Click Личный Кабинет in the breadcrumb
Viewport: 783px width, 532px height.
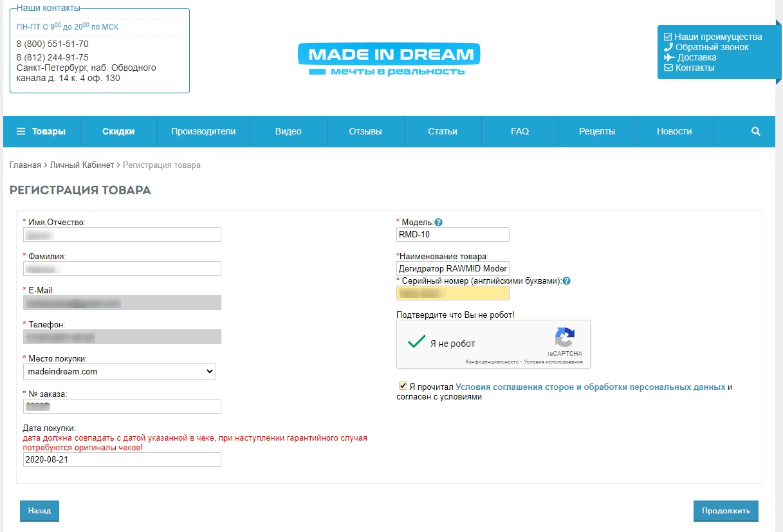[x=82, y=165]
